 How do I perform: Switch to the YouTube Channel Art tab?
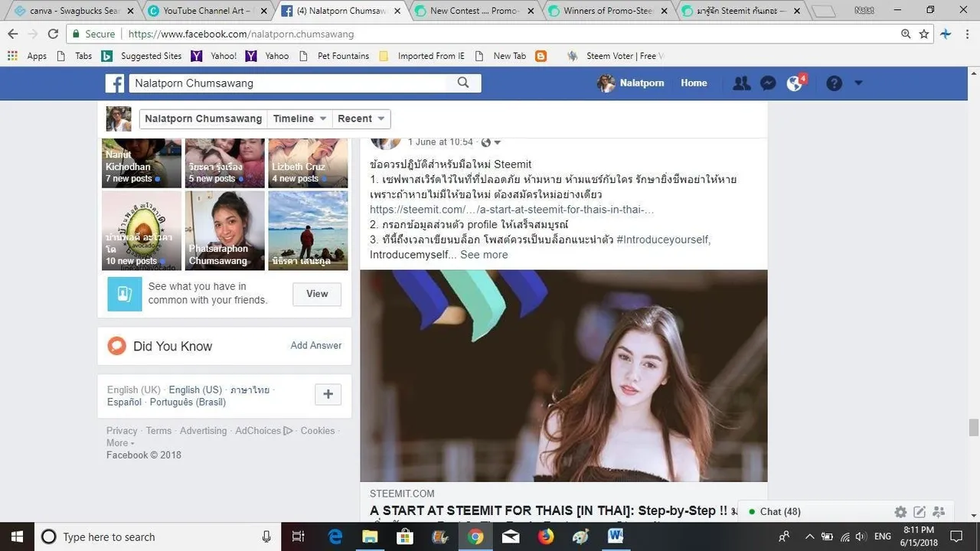(x=207, y=11)
